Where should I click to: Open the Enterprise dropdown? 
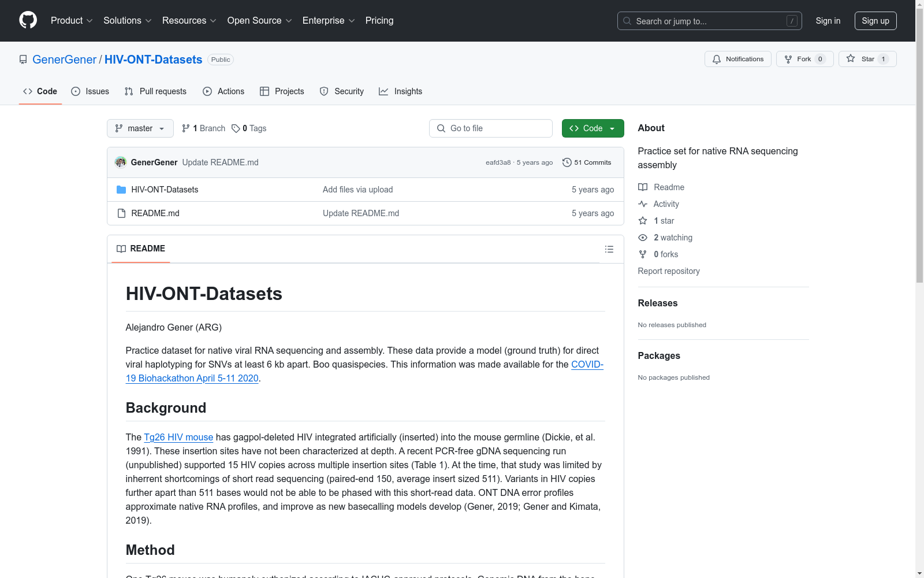(329, 20)
